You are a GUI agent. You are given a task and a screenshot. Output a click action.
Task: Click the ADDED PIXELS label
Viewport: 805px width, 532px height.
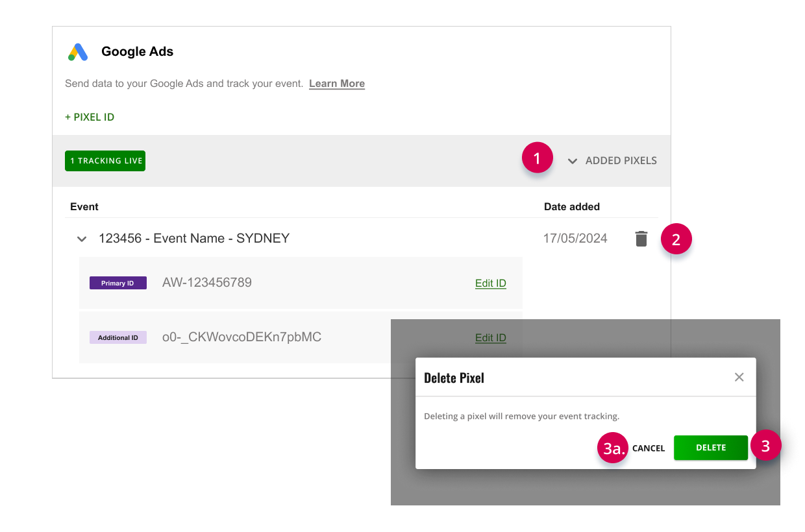(621, 160)
